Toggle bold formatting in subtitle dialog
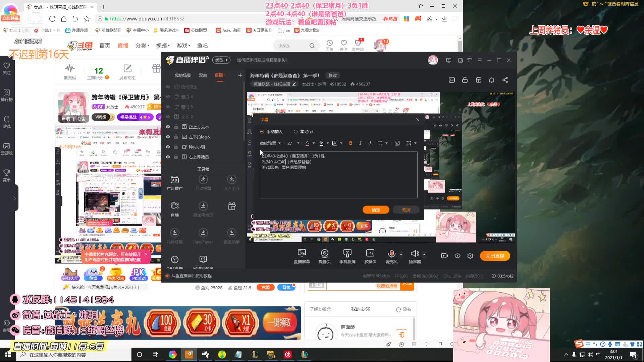Viewport: 644px width, 362px height. pyautogui.click(x=351, y=143)
